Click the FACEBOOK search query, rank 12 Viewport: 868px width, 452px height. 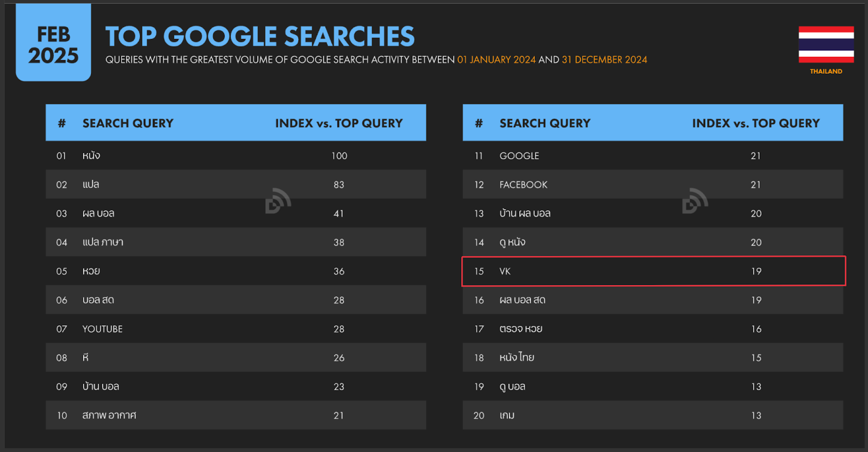tap(524, 185)
